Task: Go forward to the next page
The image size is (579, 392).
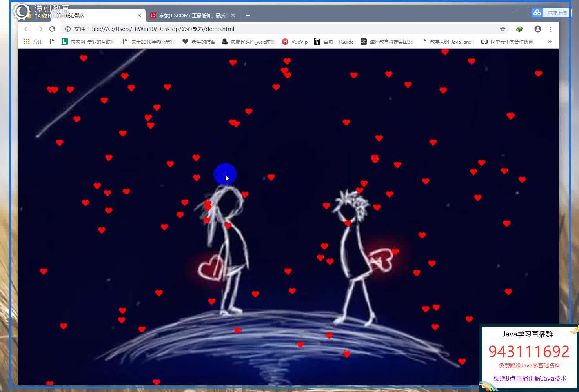Action: coord(40,29)
